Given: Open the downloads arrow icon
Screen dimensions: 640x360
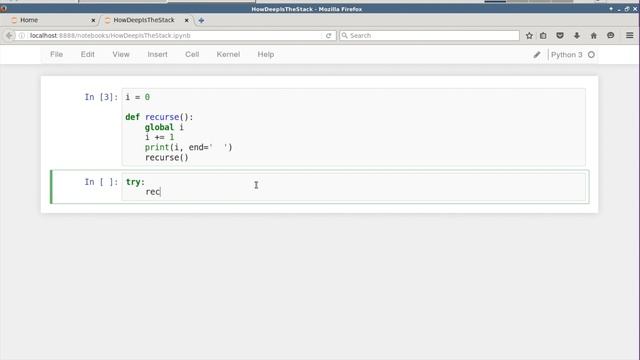Looking at the screenshot, I should click(x=577, y=36).
